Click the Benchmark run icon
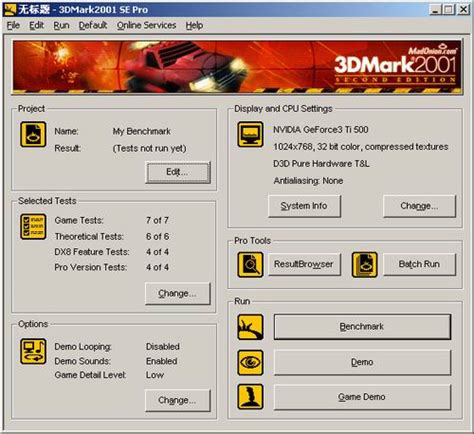Screen dimensions: 474x434 tap(250, 327)
